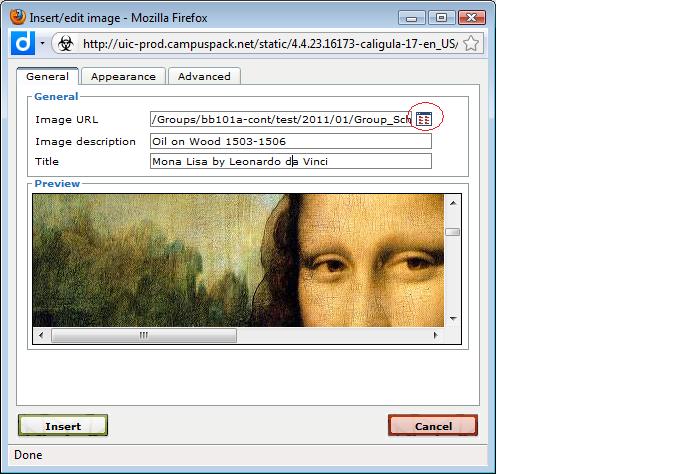Open the file browser icon beside Image URL
The image size is (695, 474).
click(x=424, y=119)
